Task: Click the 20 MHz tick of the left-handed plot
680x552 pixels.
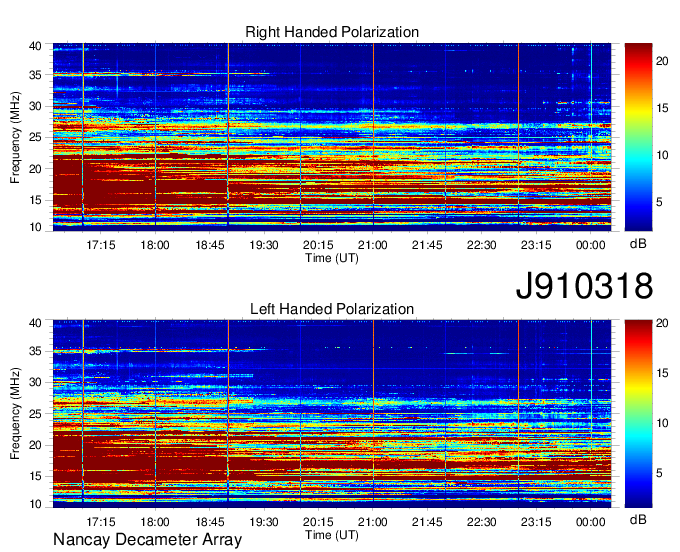Action: pyautogui.click(x=35, y=445)
